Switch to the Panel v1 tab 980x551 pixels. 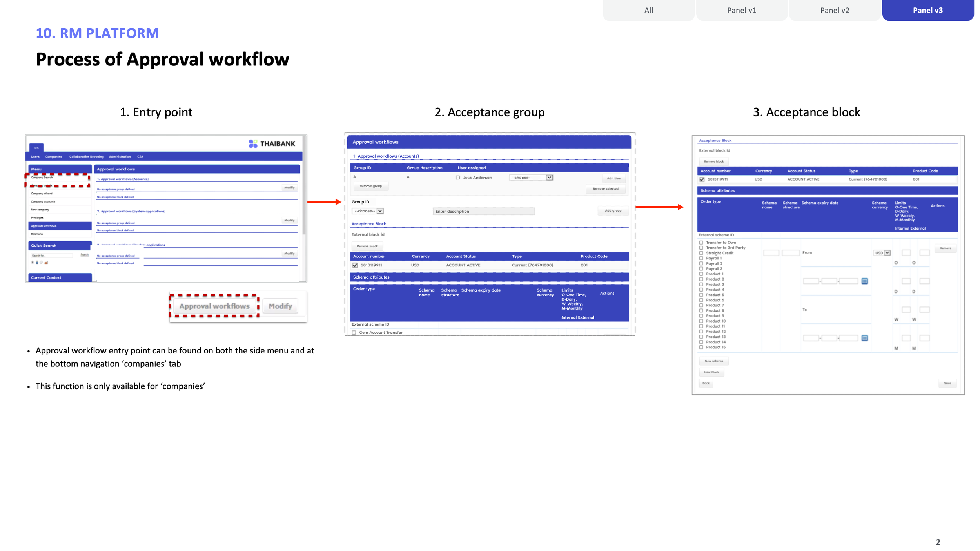pos(741,10)
